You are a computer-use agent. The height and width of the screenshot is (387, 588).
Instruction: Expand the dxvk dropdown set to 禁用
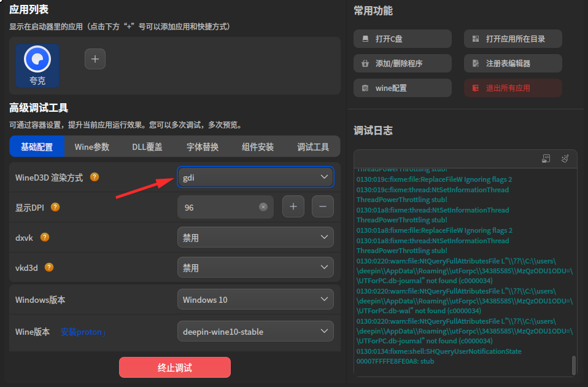(x=255, y=237)
